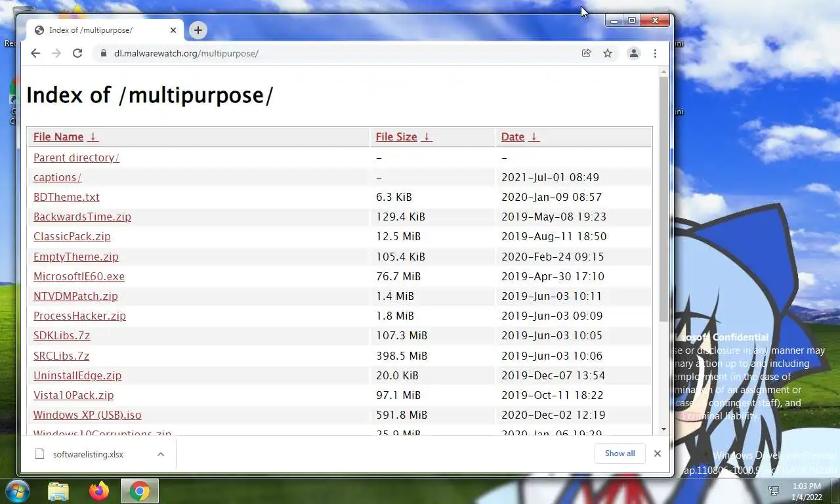This screenshot has height=504, width=840.
Task: Download NTVDMPatch.zip
Action: pos(75,296)
